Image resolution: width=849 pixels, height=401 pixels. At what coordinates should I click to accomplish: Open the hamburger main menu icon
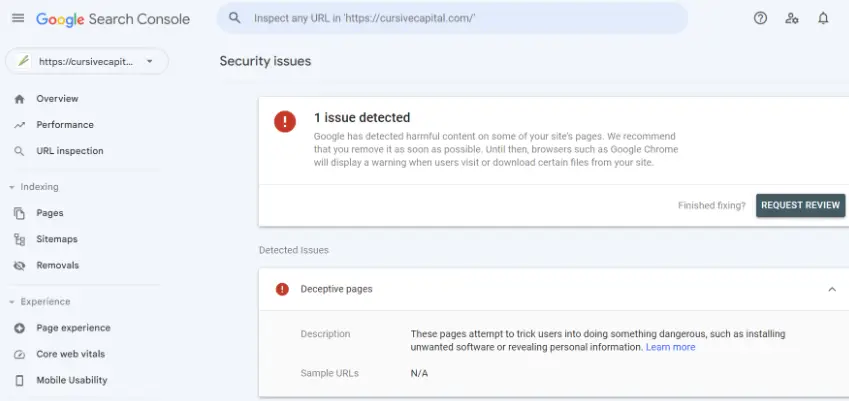click(x=17, y=19)
